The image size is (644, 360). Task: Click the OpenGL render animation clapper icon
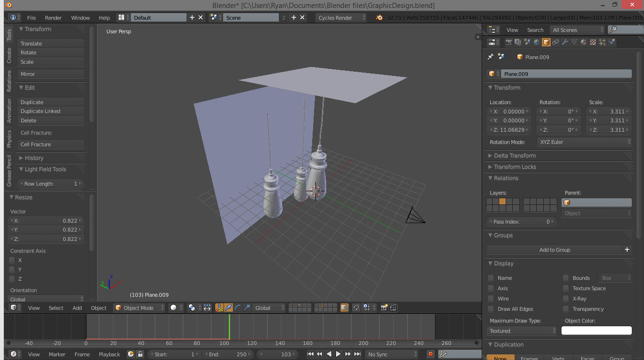393,307
